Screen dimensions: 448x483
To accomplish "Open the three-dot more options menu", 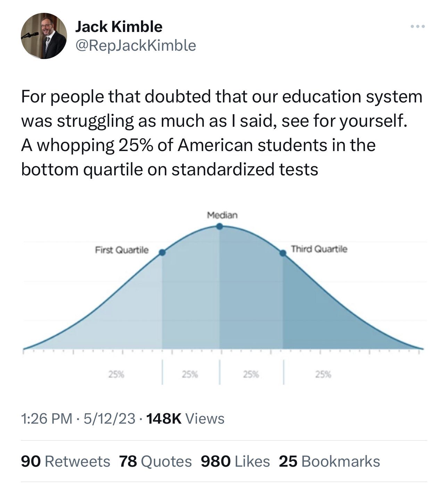I will 417,27.
